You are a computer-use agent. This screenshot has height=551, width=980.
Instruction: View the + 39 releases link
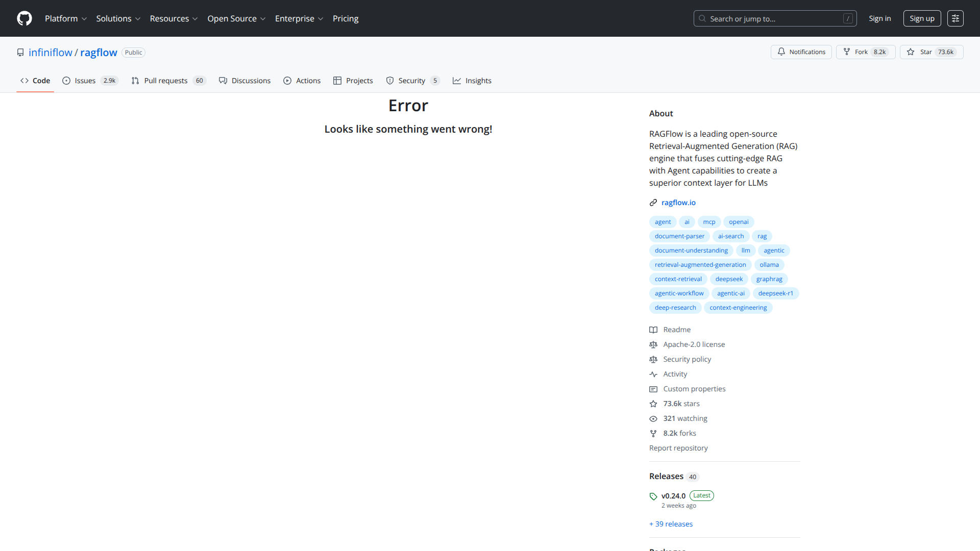[671, 524]
